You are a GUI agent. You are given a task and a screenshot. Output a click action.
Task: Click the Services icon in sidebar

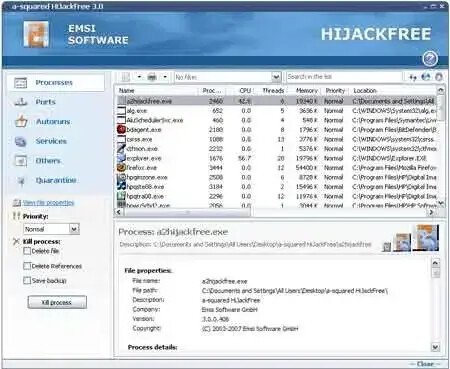pos(21,141)
